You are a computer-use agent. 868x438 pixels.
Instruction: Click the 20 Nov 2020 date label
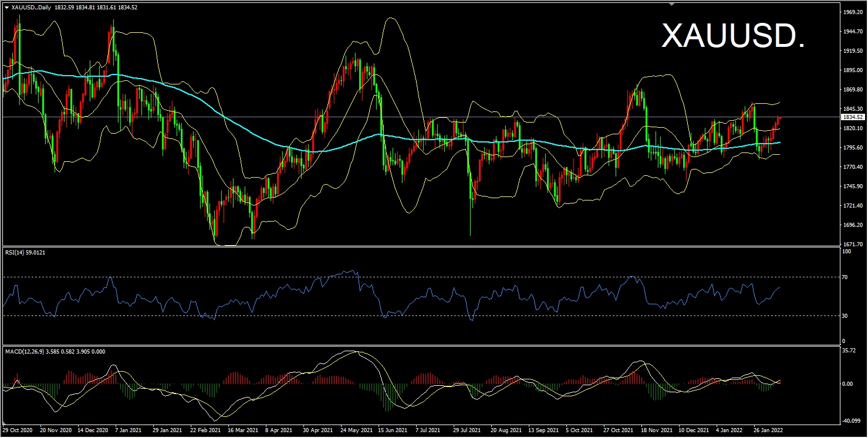[56, 430]
